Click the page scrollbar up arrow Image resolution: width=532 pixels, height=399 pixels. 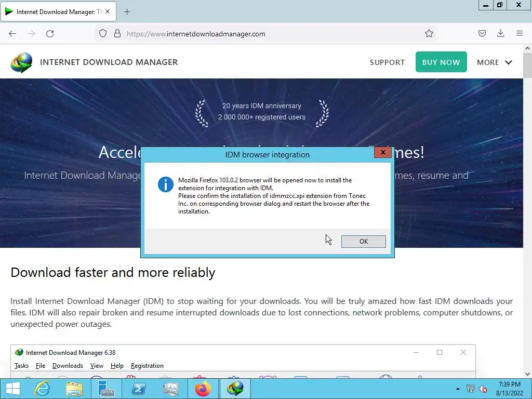coord(528,48)
